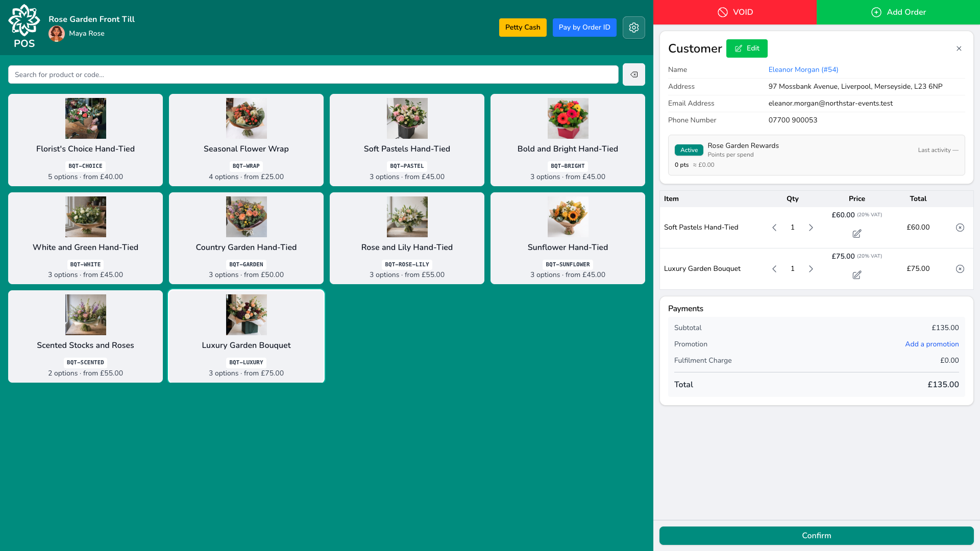
Task: Focus the product search field
Action: tap(313, 74)
